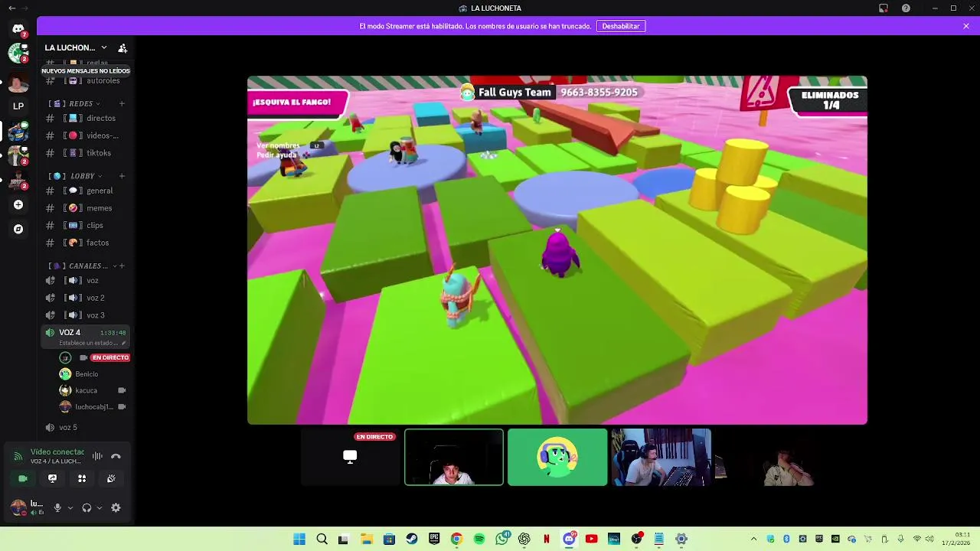The height and width of the screenshot is (551, 980).
Task: Collapse the REDES category
Action: 77,103
